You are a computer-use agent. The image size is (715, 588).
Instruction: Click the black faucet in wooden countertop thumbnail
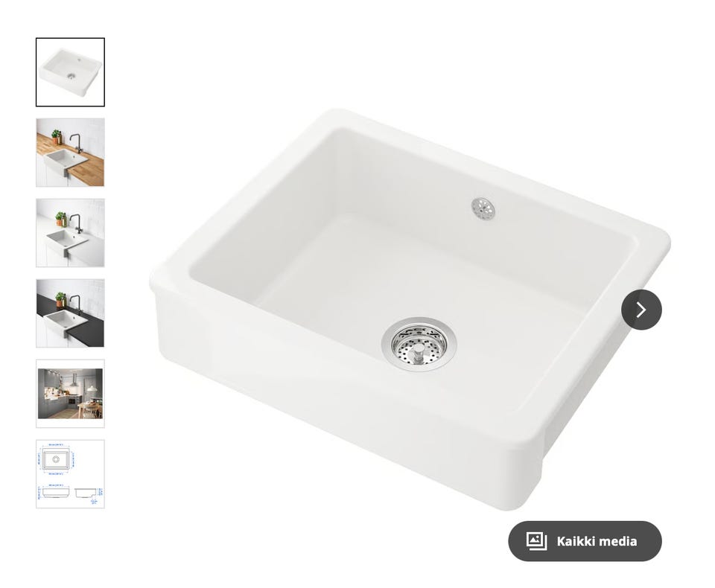coord(77,143)
